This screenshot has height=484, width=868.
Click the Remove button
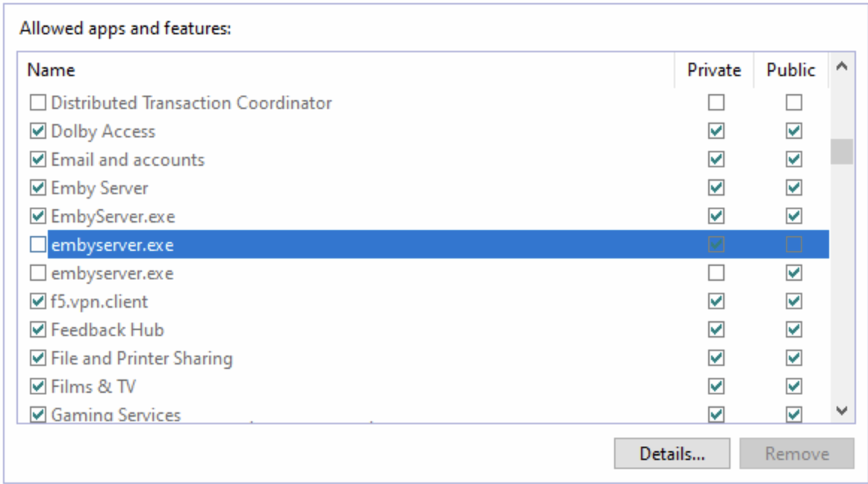pos(796,453)
